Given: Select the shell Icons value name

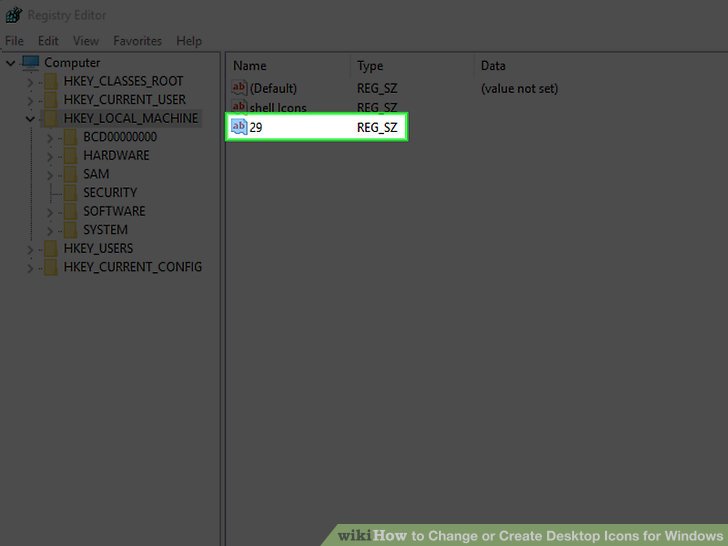Looking at the screenshot, I should [x=278, y=108].
